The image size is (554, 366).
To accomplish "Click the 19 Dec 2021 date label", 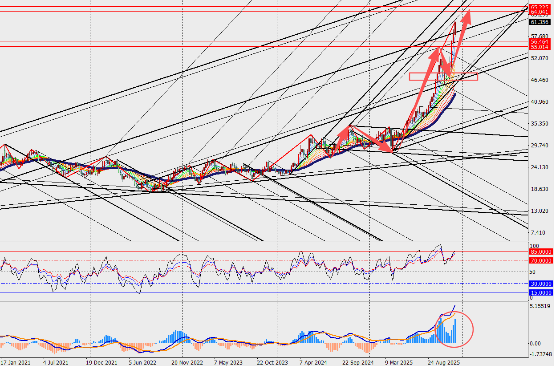I will coord(102,363).
